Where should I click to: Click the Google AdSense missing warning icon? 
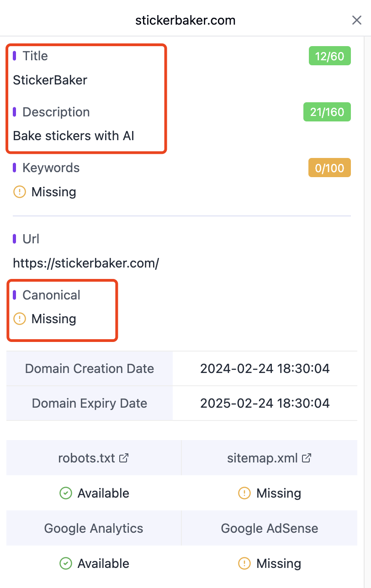[x=244, y=563]
